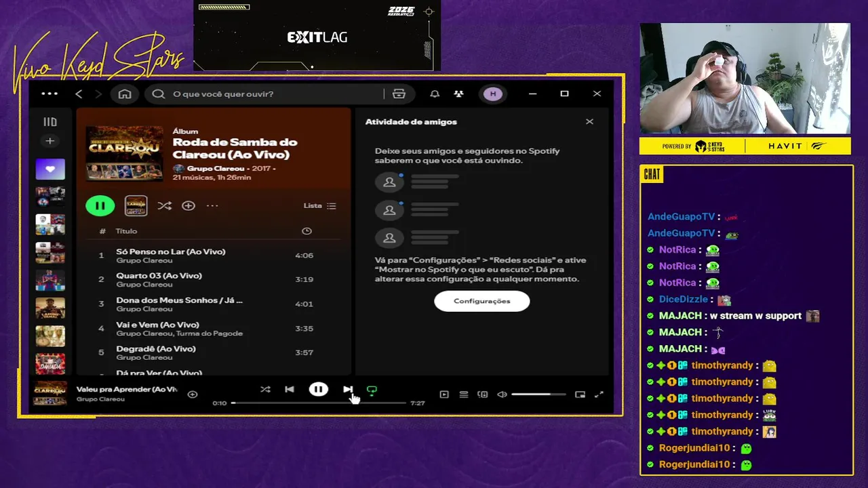
Task: Click the Roda de Samba do Clareou album title
Action: pyautogui.click(x=235, y=148)
